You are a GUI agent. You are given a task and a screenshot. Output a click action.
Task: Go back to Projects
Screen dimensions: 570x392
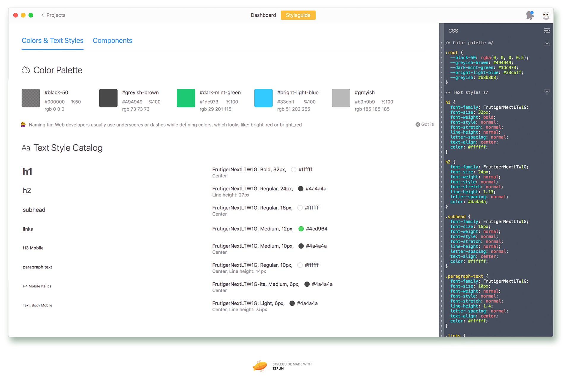tap(53, 15)
